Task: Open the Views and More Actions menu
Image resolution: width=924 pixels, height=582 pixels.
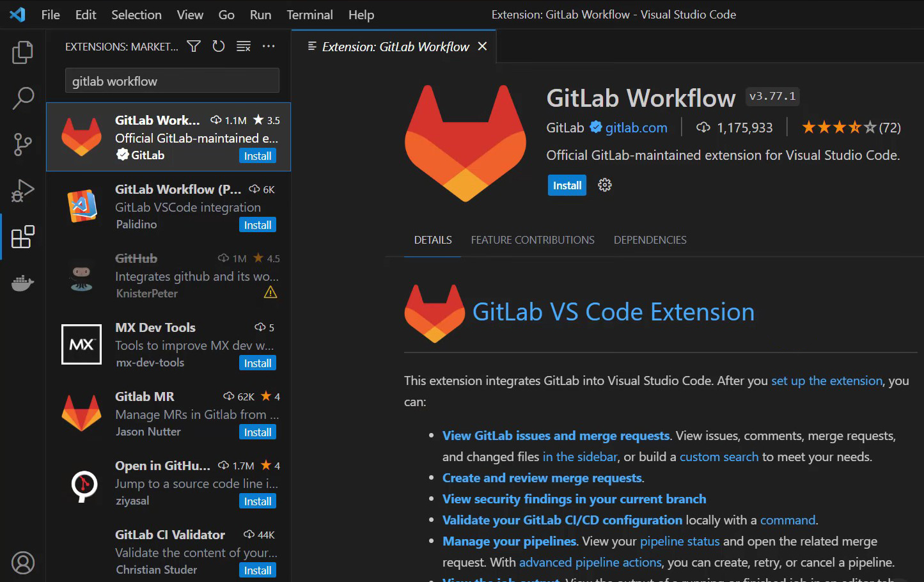Action: click(268, 46)
